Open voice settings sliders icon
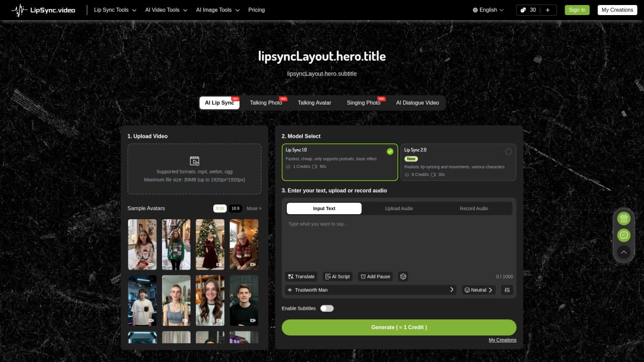This screenshot has width=644, height=362. [507, 290]
